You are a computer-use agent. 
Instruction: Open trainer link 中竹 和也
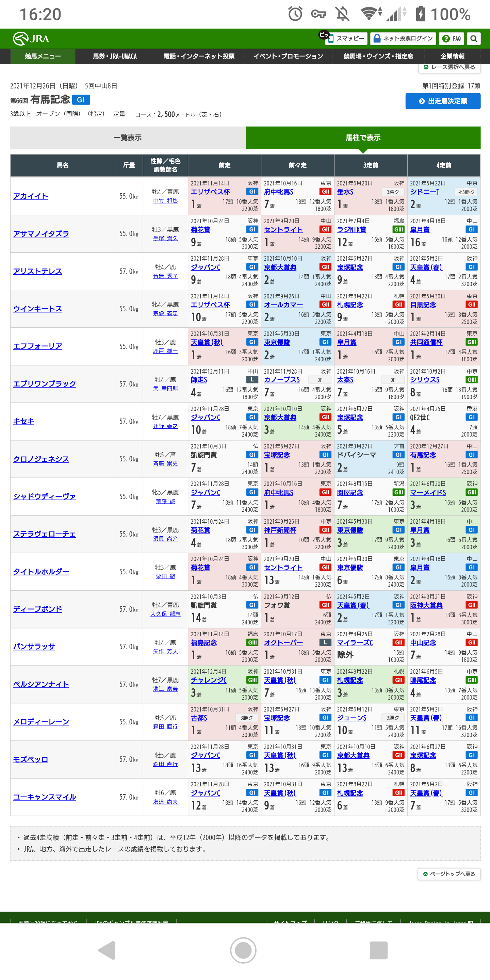165,200
